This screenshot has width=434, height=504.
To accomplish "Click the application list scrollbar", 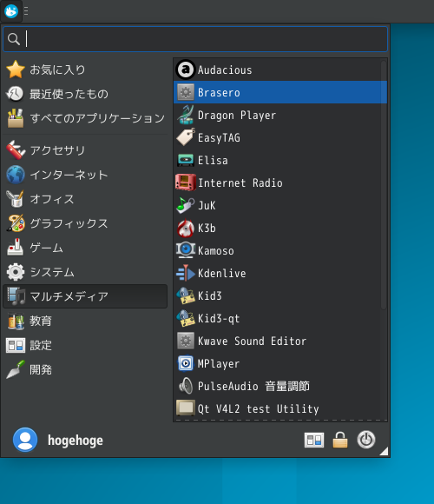I will coord(384,185).
